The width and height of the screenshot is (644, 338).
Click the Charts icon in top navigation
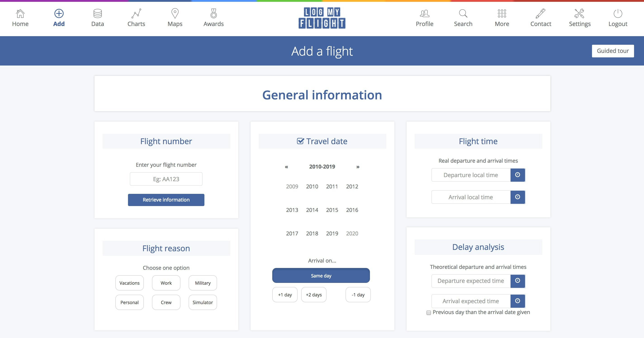pyautogui.click(x=136, y=14)
